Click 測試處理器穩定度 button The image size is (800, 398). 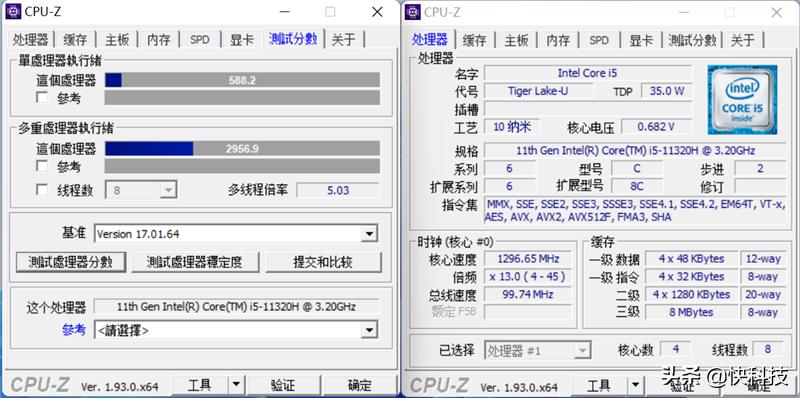pos(194,262)
